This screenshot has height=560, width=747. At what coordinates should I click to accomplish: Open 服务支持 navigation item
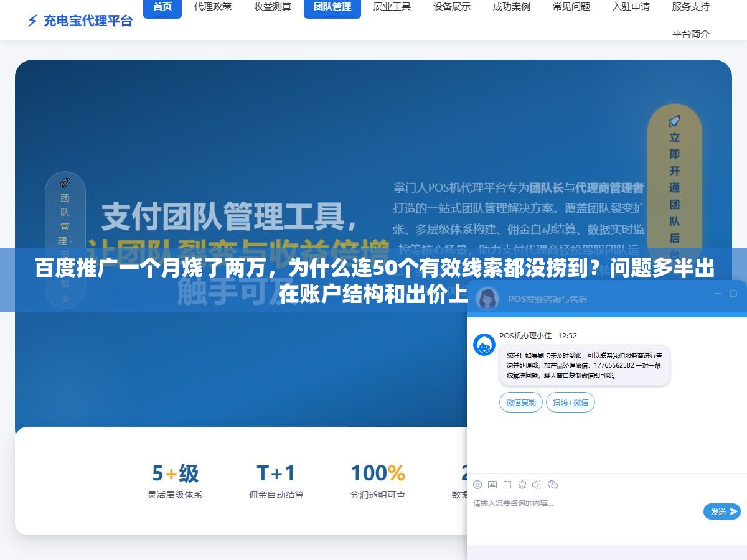tap(691, 7)
